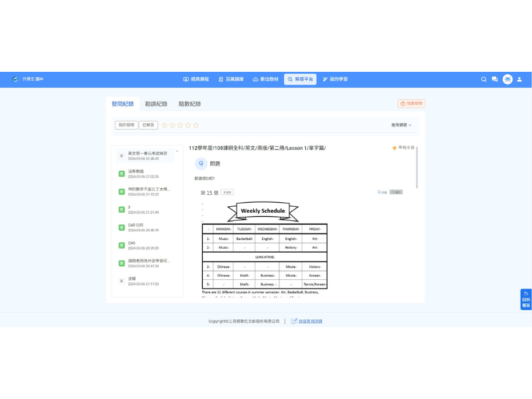The height and width of the screenshot is (399, 532).
Task: Collapse the question list using top arrow
Action: (x=177, y=152)
